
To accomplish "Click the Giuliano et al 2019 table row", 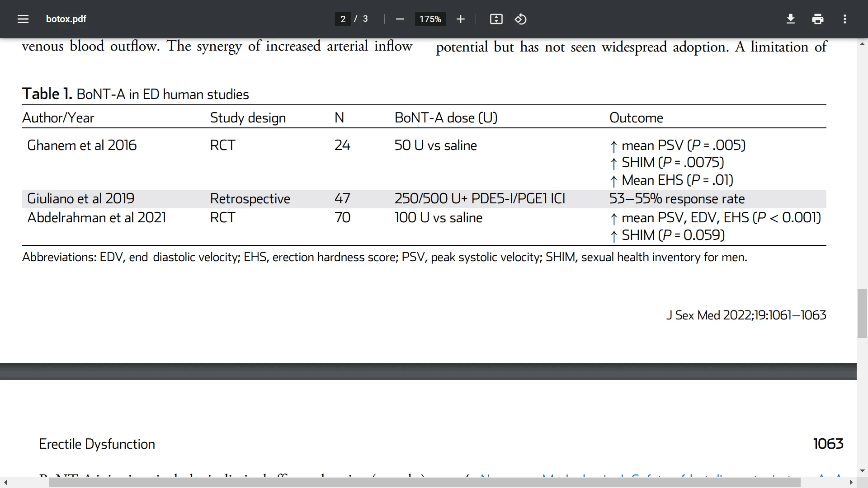I will coord(80,199).
